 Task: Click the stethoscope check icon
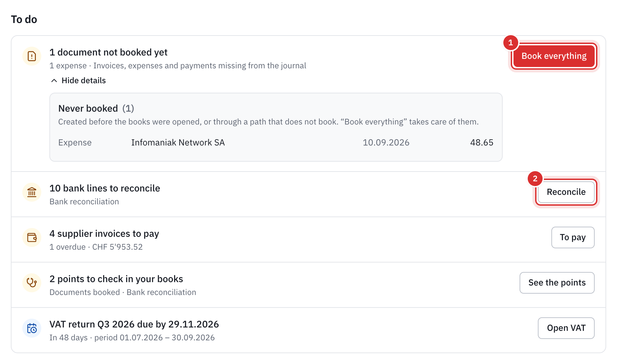pos(32,283)
